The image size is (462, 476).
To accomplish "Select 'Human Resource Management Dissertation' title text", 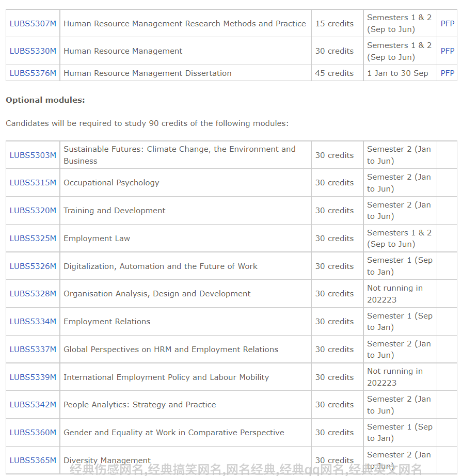I will 148,73.
